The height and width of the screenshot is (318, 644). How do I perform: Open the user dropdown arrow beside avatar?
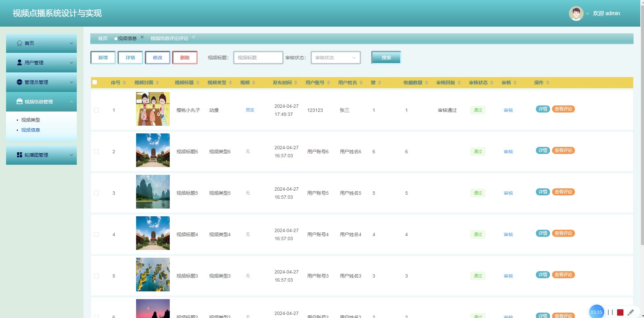click(x=587, y=14)
